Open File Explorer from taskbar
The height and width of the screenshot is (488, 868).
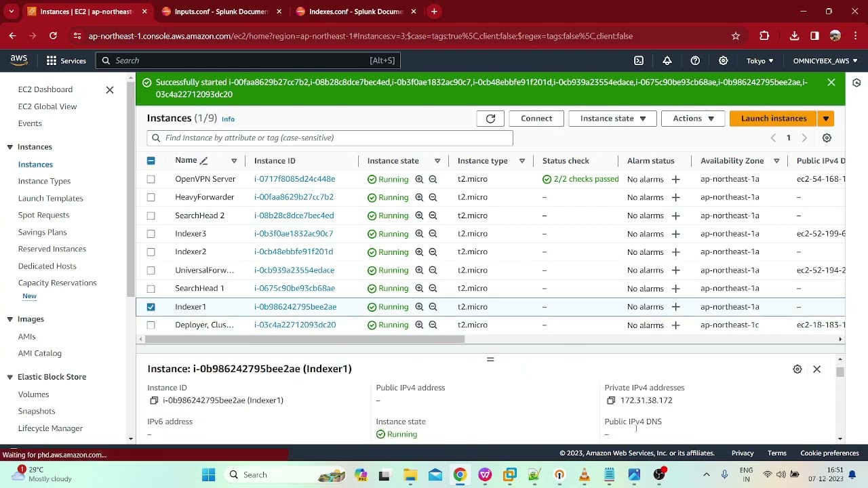[x=410, y=474]
